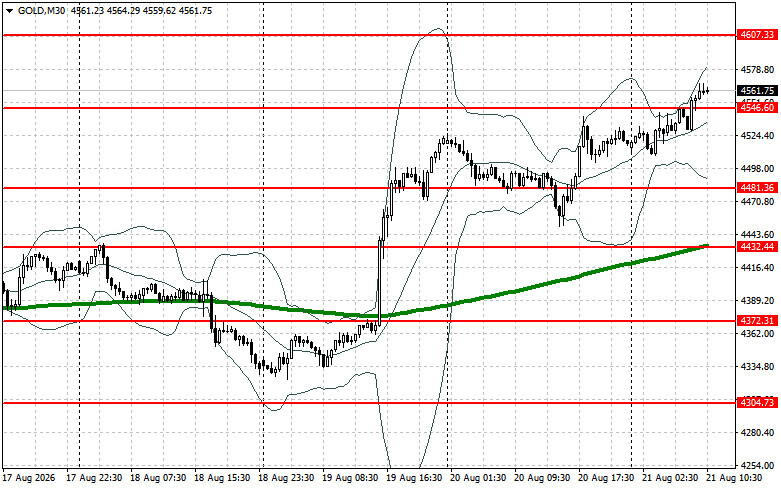
Task: Click the 4443.60 price scale value
Action: coord(757,235)
